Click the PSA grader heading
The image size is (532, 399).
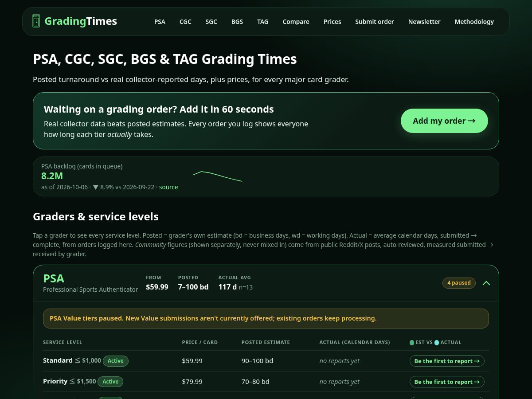point(54,278)
